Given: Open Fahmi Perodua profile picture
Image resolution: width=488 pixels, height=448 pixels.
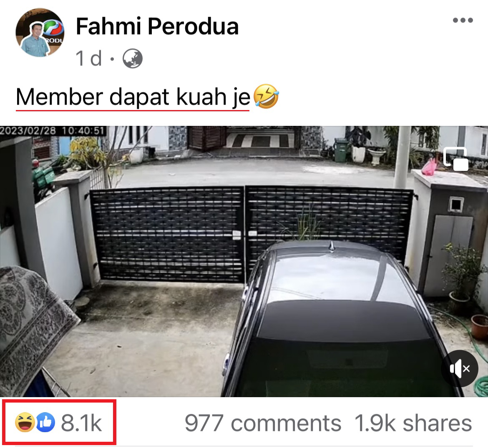Looking at the screenshot, I should point(40,33).
